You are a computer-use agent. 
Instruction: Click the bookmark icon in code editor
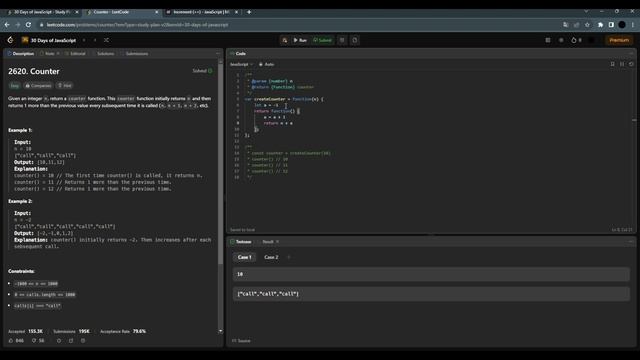[x=612, y=64]
